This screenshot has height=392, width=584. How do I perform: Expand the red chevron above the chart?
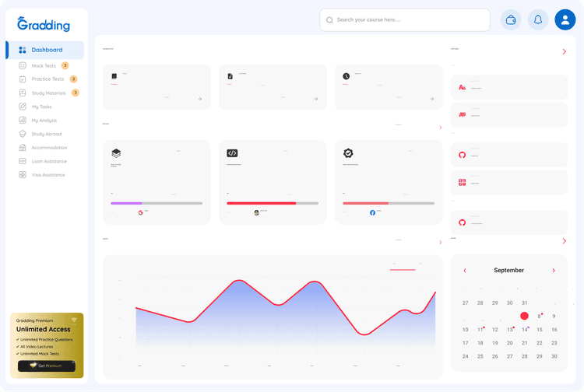pyautogui.click(x=441, y=243)
